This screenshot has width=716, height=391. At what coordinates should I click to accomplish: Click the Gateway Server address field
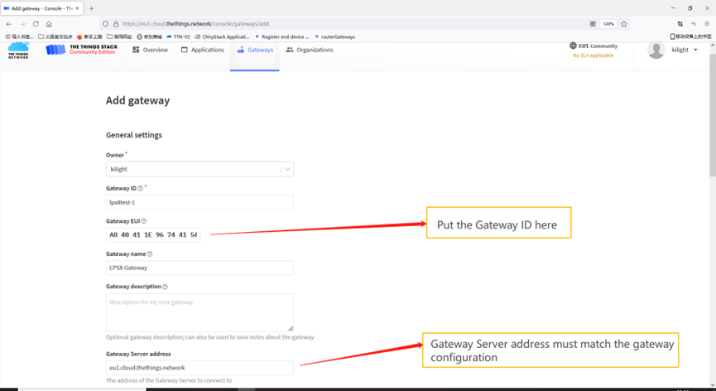click(x=200, y=368)
